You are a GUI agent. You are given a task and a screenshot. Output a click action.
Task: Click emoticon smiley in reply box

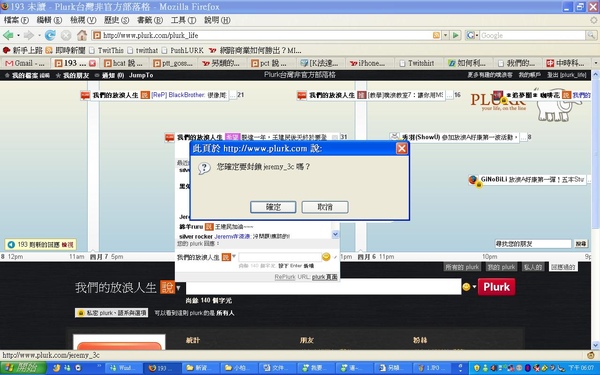point(326,257)
